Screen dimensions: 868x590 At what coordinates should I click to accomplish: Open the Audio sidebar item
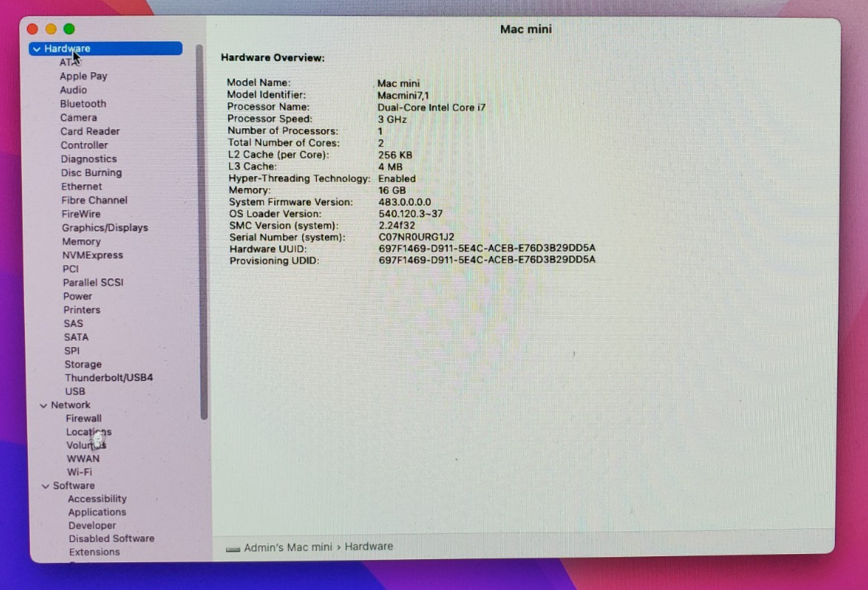(74, 90)
